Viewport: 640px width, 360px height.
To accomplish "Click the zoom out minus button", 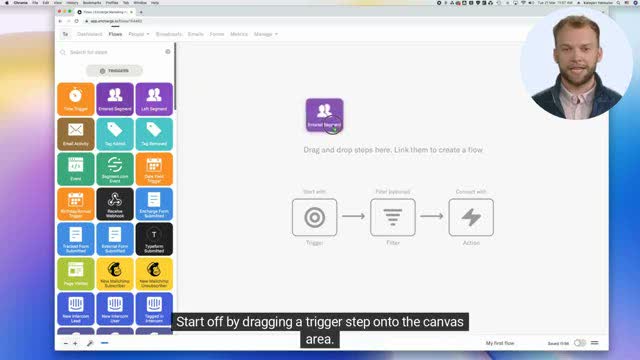I will click(x=66, y=344).
